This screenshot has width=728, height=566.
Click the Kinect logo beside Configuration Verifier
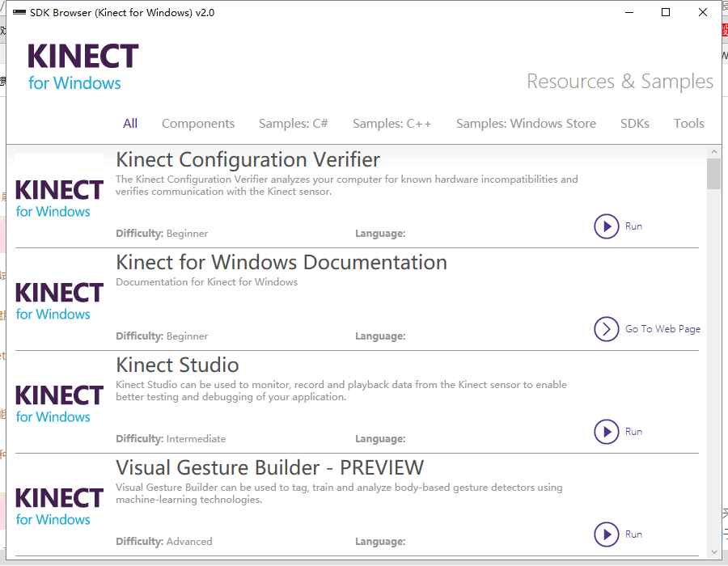(58, 196)
